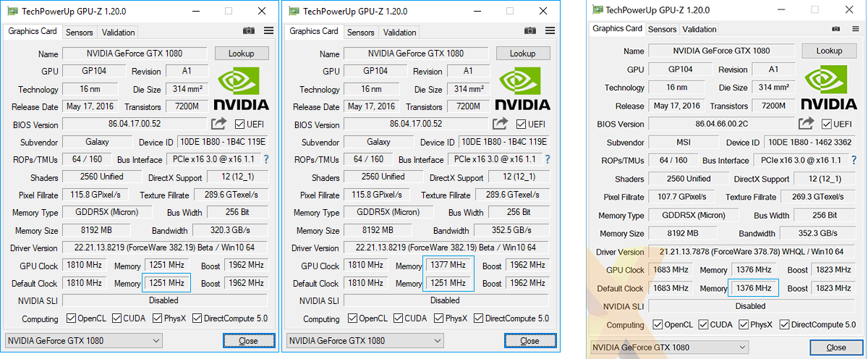Image resolution: width=868 pixels, height=359 pixels.
Task: Click Driver Version 378.78 WHQL field
Action: pyautogui.click(x=753, y=251)
